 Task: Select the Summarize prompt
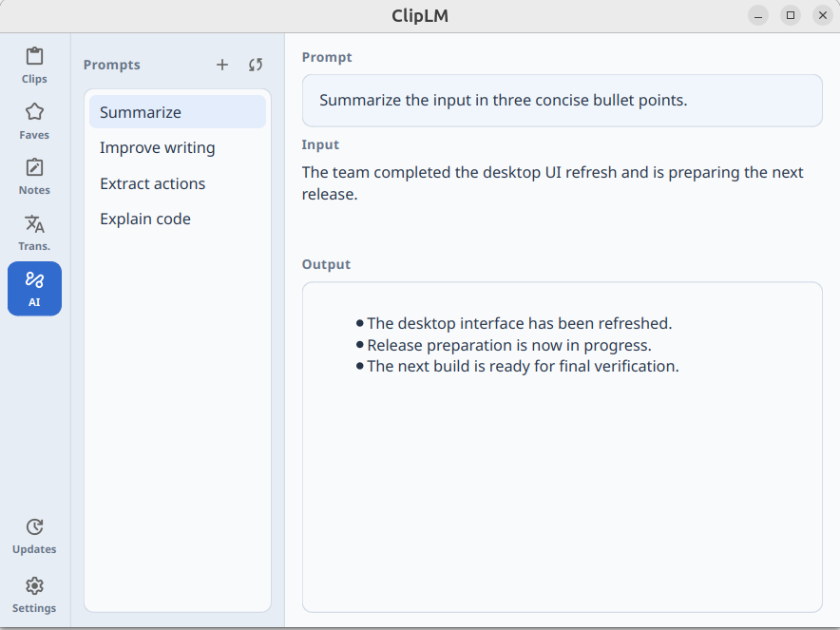click(x=178, y=112)
